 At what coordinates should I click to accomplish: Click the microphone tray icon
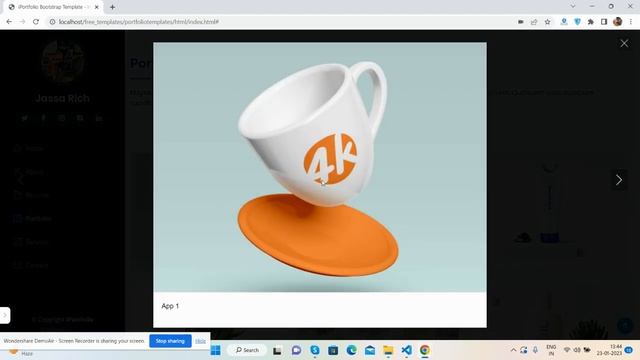535,350
